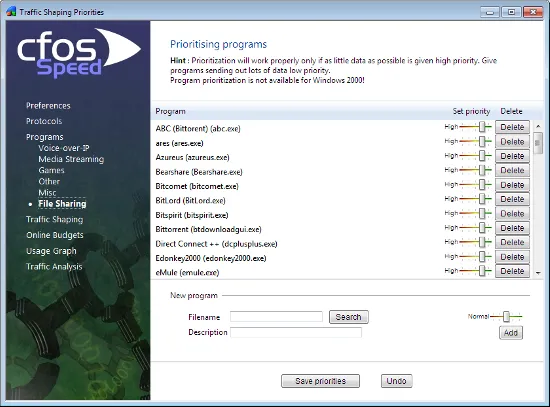550x407 pixels.
Task: Open the Protocols section
Action: (x=44, y=121)
